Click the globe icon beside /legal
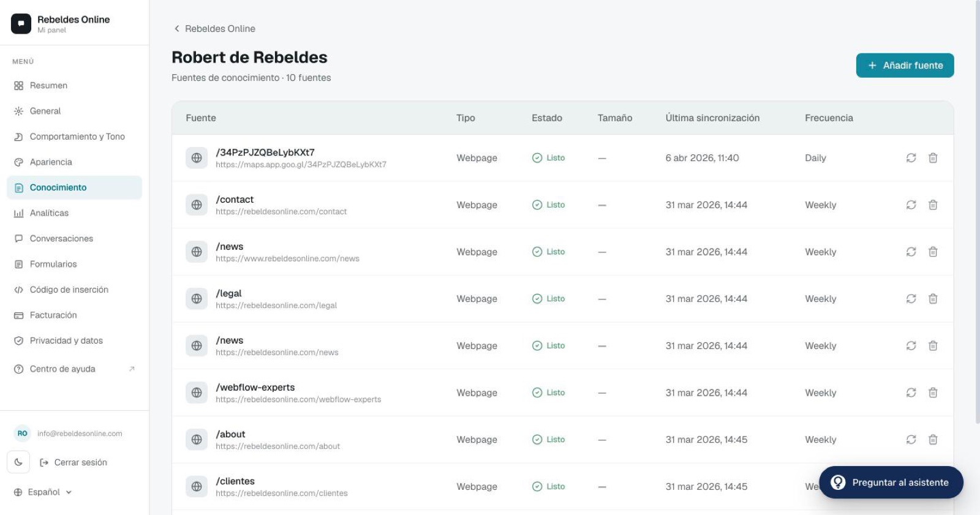Image resolution: width=980 pixels, height=515 pixels. point(197,299)
